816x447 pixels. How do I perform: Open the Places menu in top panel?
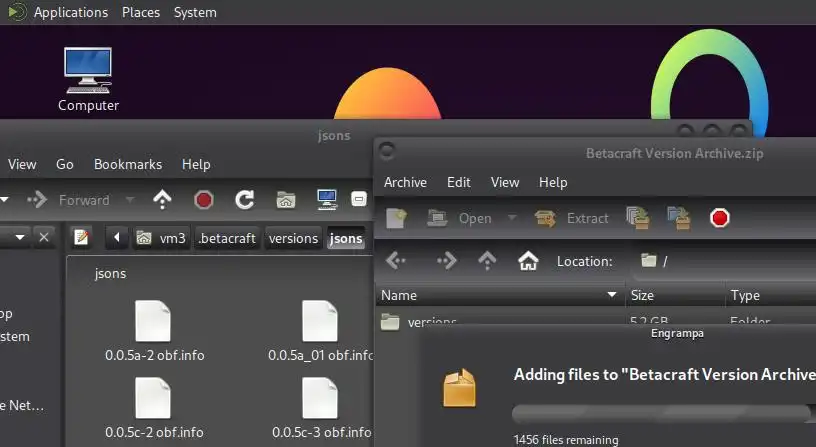(x=141, y=12)
